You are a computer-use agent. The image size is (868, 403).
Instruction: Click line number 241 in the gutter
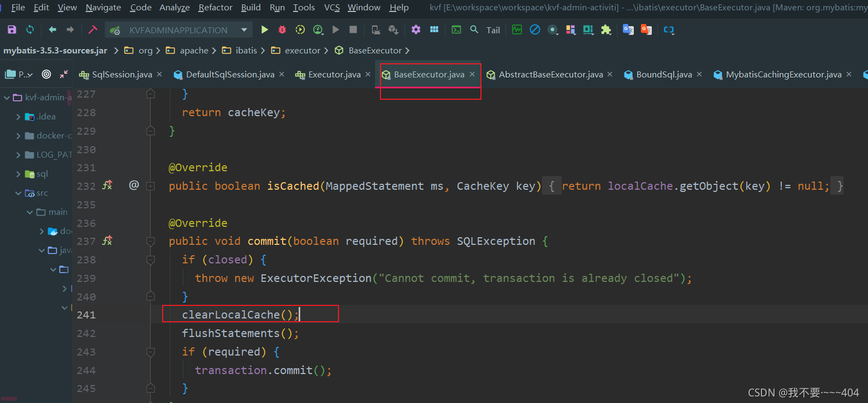(x=86, y=315)
